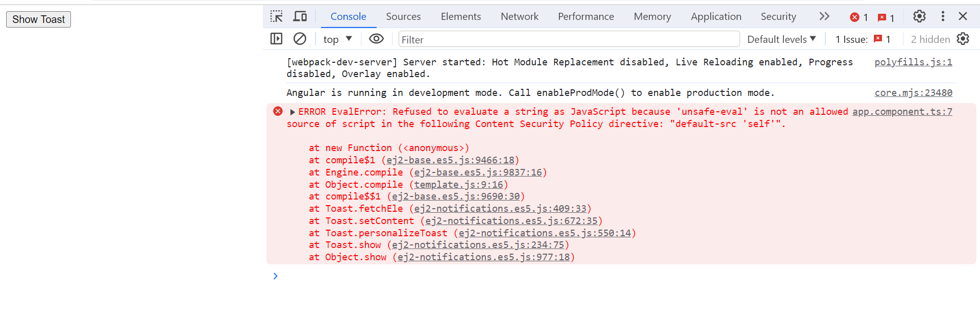Open DevTools settings gear icon
Screen dimensions: 980x322
pos(919,16)
